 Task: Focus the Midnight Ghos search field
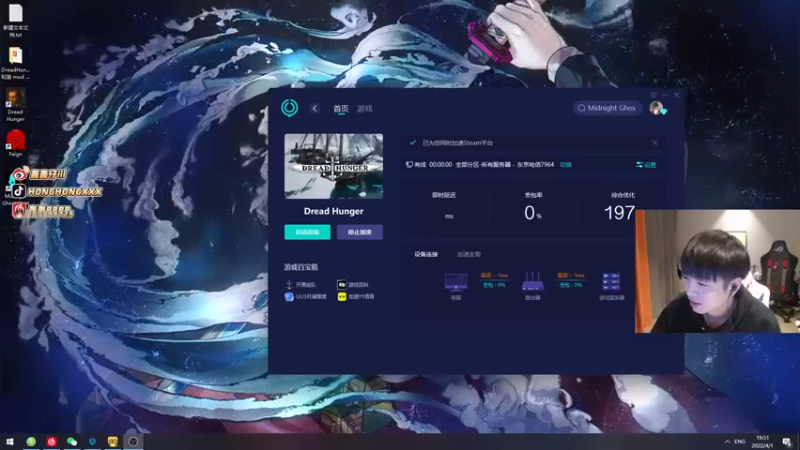[x=607, y=108]
